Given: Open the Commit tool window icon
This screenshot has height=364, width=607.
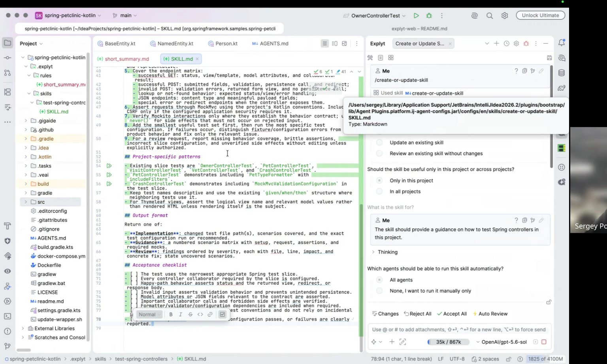Looking at the screenshot, I should tap(8, 58).
